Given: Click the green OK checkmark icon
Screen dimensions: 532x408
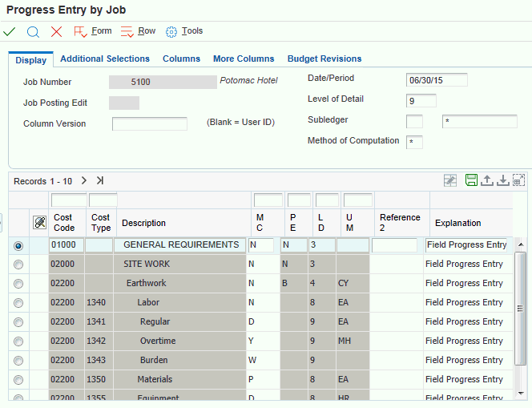Looking at the screenshot, I should [10, 31].
